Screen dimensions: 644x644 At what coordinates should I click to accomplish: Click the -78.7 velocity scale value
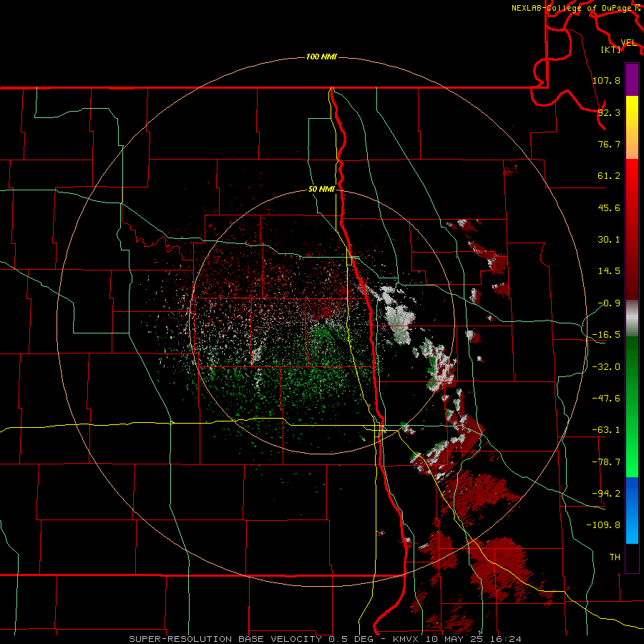point(606,462)
